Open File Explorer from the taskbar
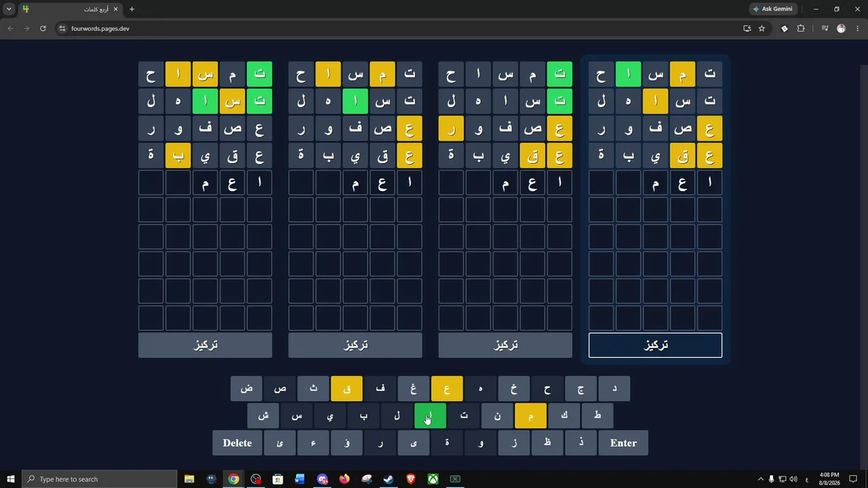The width and height of the screenshot is (868, 488). tap(189, 479)
